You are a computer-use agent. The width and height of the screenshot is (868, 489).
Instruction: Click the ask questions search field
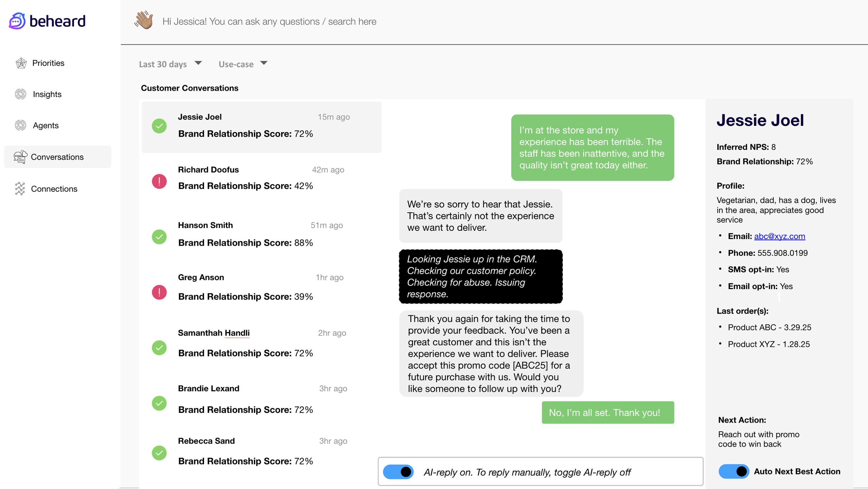tap(269, 22)
